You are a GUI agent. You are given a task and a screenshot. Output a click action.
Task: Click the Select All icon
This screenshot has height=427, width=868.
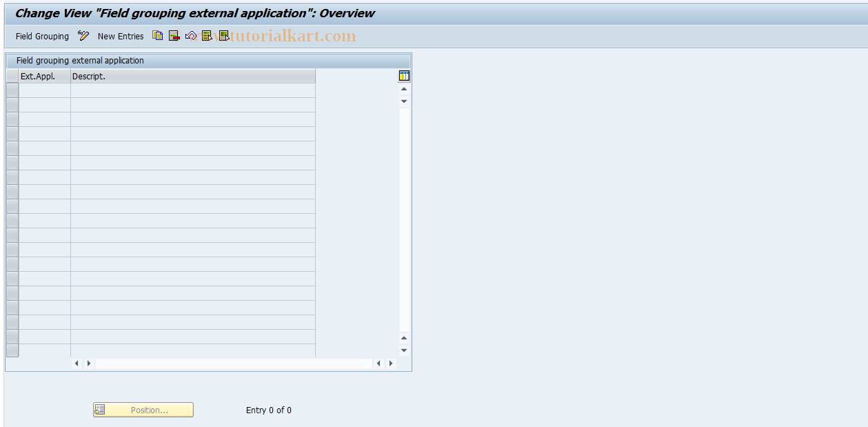tap(207, 36)
